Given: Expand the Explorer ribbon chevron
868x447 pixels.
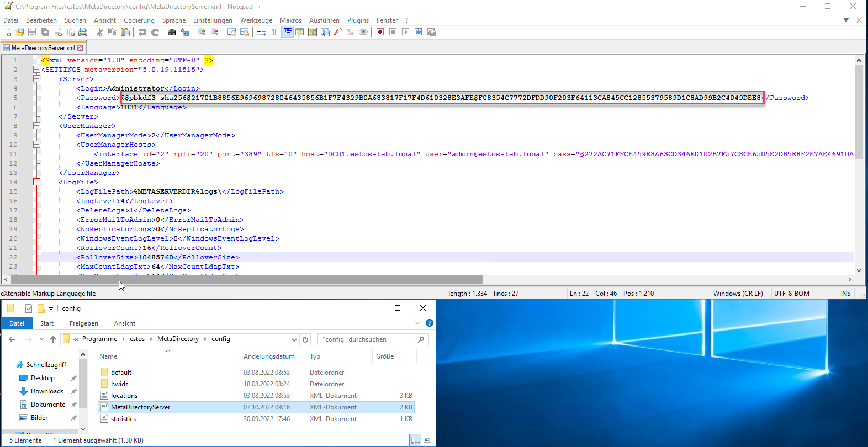Looking at the screenshot, I should [x=417, y=323].
